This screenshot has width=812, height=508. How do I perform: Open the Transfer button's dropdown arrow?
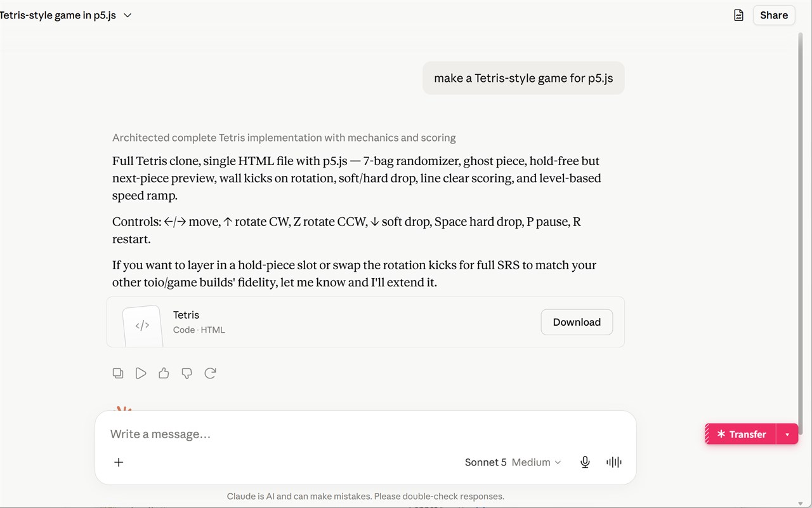(787, 434)
